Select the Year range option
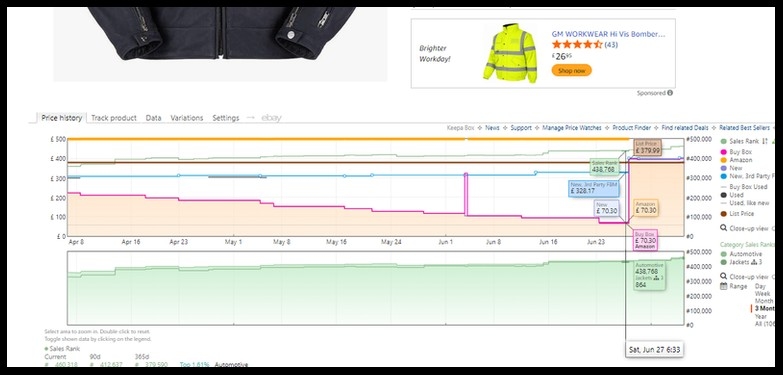783x375 pixels. coord(761,317)
